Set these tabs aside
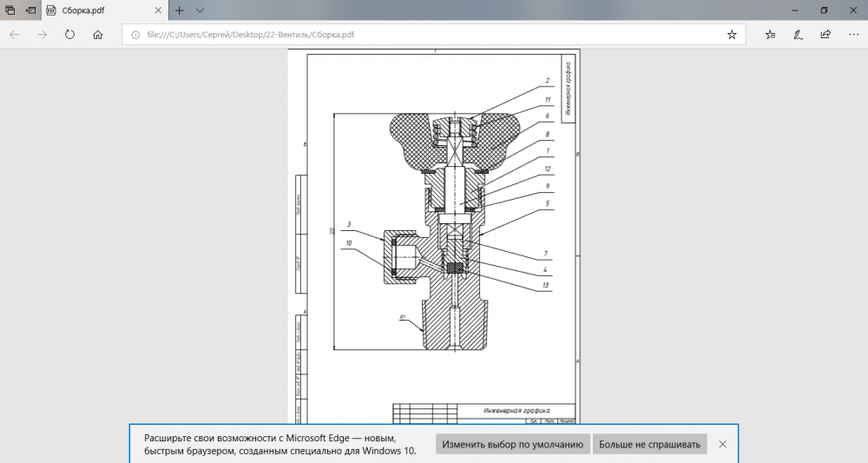868x463 pixels. (x=30, y=10)
